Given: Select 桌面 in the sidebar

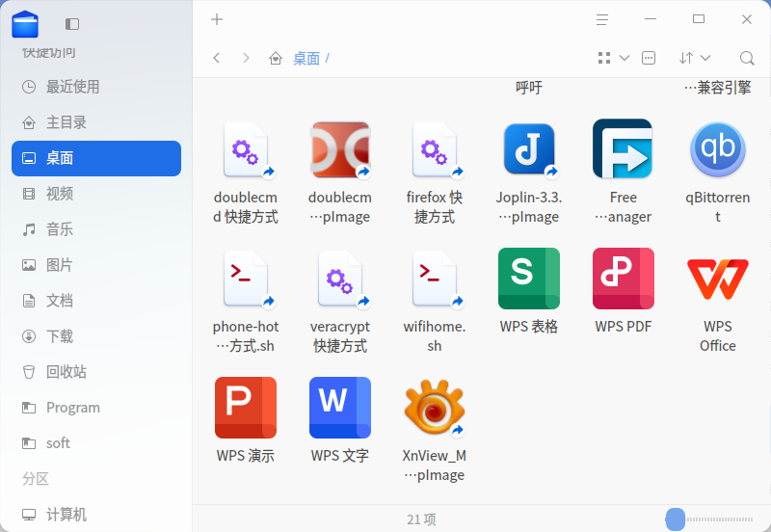Looking at the screenshot, I should pyautogui.click(x=96, y=158).
